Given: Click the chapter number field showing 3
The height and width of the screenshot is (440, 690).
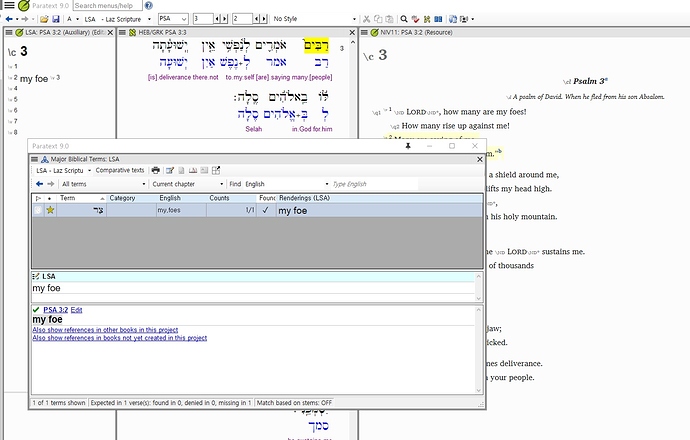Looking at the screenshot, I should click(203, 19).
